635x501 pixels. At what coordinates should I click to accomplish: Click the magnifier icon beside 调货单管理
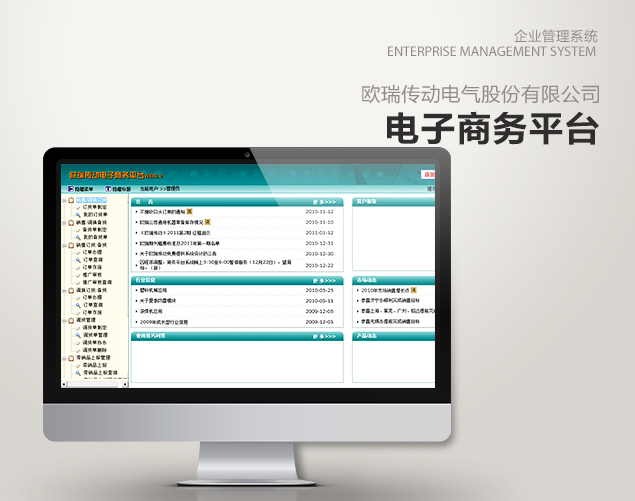[78, 335]
